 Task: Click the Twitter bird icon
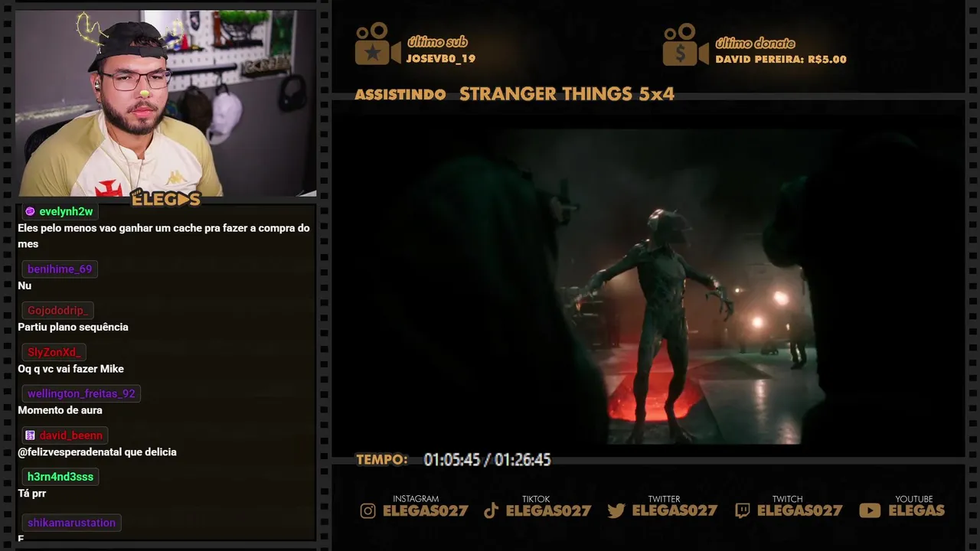pos(616,511)
